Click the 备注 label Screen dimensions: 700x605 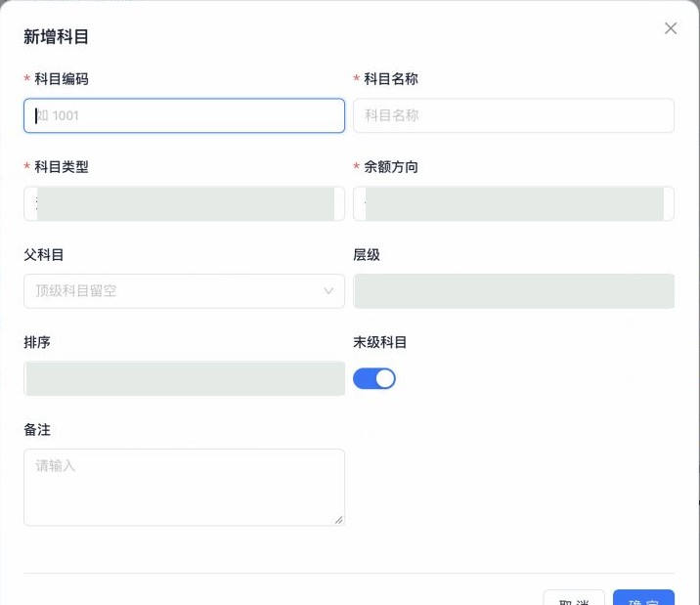[37, 430]
